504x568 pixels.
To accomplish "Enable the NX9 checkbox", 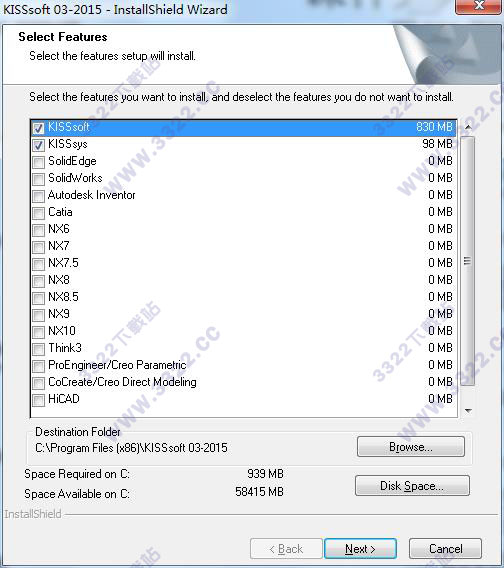I will click(x=38, y=316).
